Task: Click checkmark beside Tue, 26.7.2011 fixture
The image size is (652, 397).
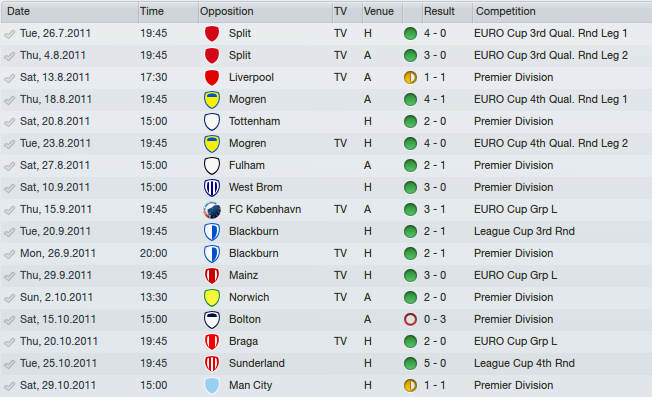Action: coord(9,34)
